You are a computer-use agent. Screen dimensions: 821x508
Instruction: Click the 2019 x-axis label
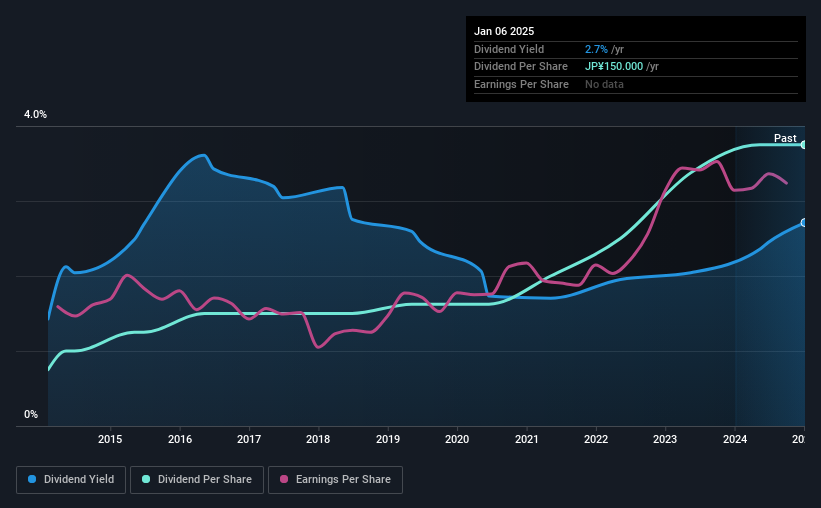click(388, 439)
